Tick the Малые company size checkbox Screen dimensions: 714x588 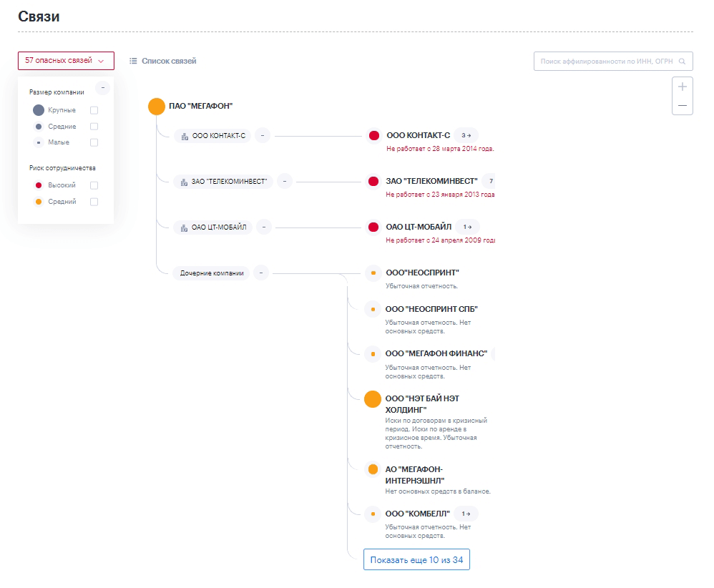[94, 142]
